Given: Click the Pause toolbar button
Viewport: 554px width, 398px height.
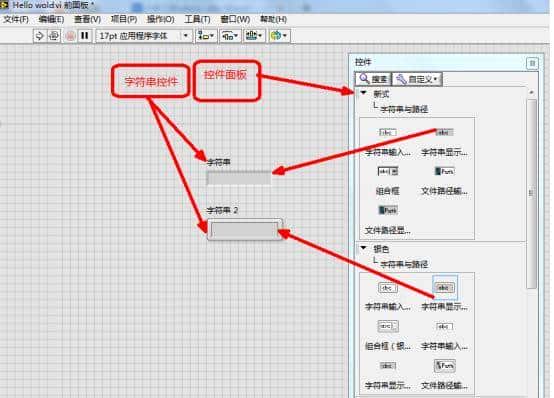Looking at the screenshot, I should pos(85,36).
